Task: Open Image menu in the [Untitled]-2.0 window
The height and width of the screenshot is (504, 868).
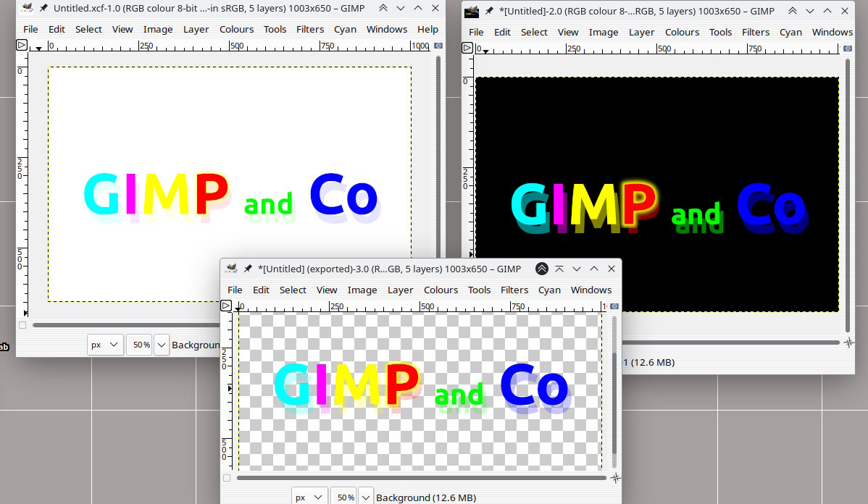Action: tap(604, 32)
